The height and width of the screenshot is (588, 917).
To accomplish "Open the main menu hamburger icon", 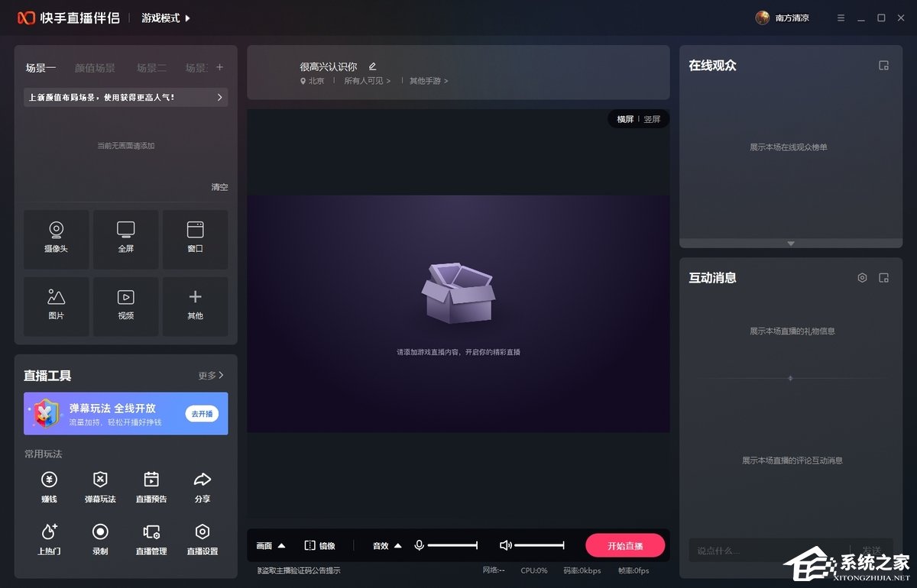I will 841,18.
